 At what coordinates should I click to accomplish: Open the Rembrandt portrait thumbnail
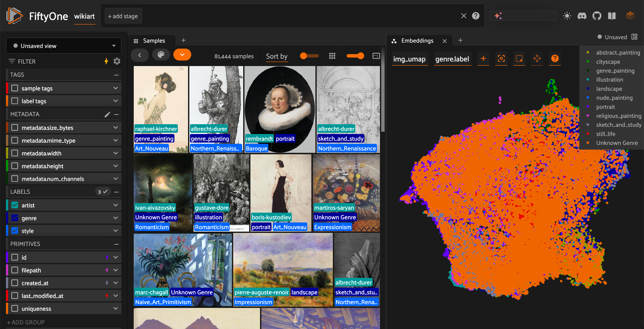(280, 109)
